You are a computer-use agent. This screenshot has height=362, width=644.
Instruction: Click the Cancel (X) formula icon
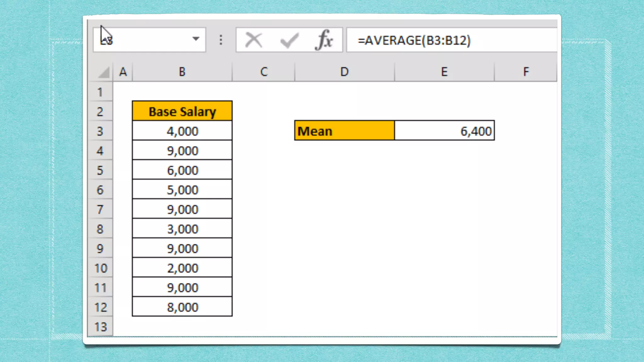click(x=253, y=40)
